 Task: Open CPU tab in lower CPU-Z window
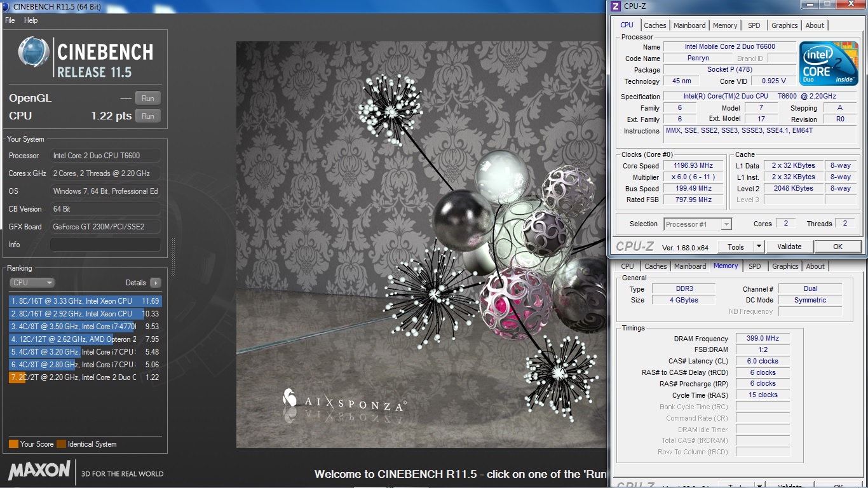point(627,266)
